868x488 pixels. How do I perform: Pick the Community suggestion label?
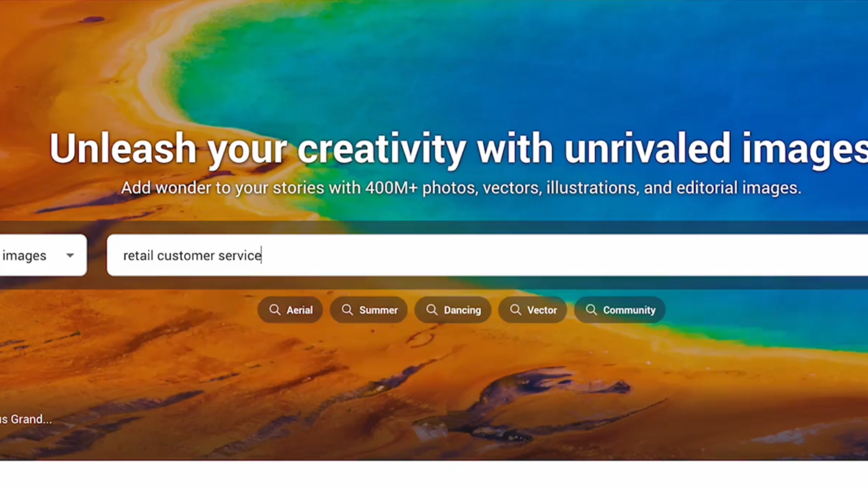629,310
